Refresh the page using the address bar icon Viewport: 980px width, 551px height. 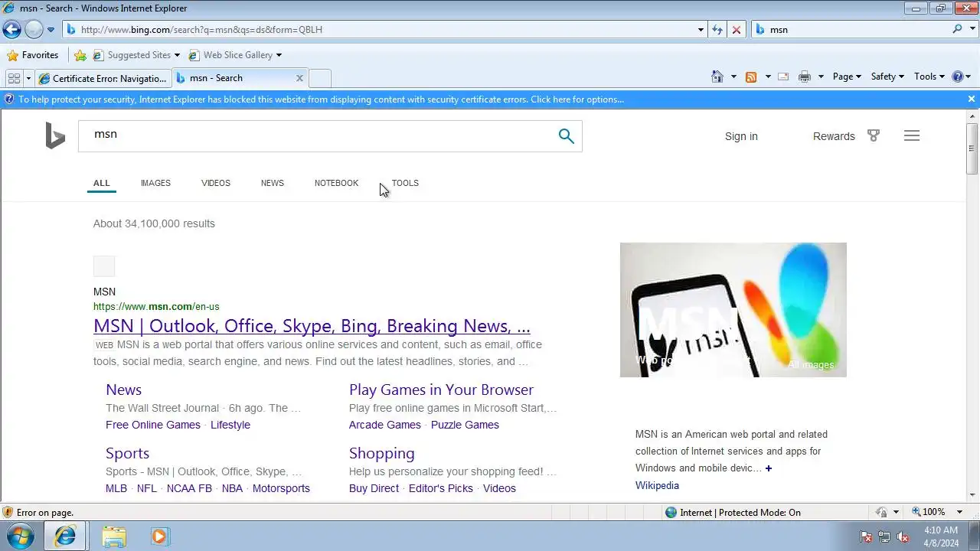[717, 30]
